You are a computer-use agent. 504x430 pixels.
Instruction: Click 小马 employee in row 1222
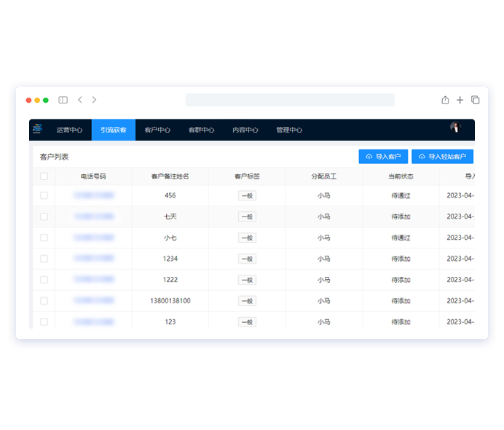pos(324,280)
